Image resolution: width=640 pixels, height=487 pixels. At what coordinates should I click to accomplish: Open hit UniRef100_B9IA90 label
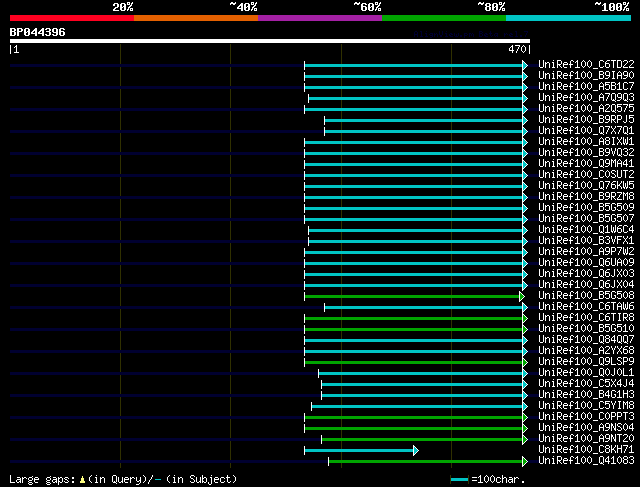pos(586,75)
